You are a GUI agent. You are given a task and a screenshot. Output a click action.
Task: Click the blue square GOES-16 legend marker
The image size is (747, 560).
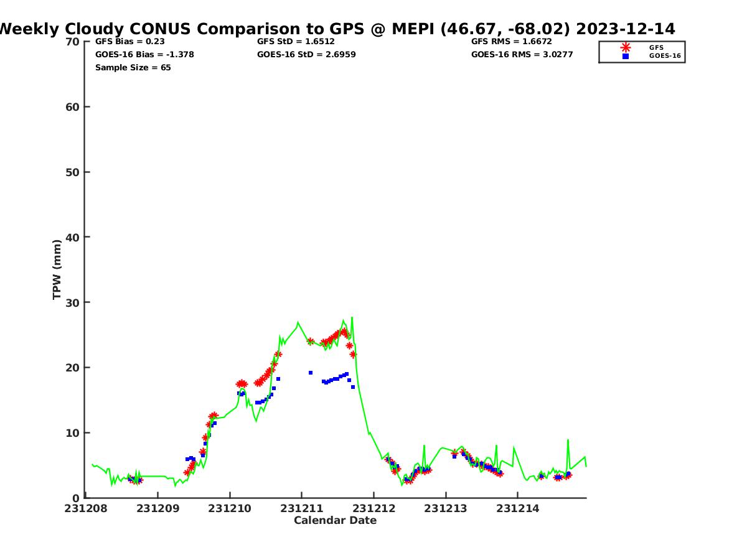625,56
